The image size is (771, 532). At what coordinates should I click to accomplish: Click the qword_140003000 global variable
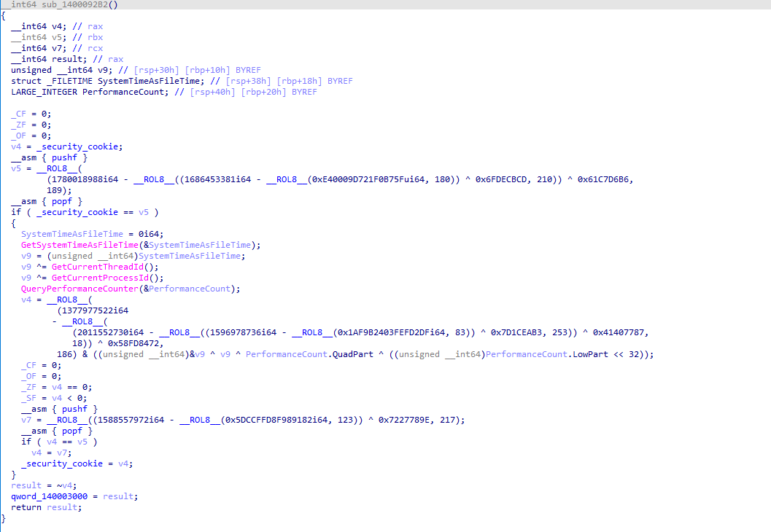[x=49, y=496]
